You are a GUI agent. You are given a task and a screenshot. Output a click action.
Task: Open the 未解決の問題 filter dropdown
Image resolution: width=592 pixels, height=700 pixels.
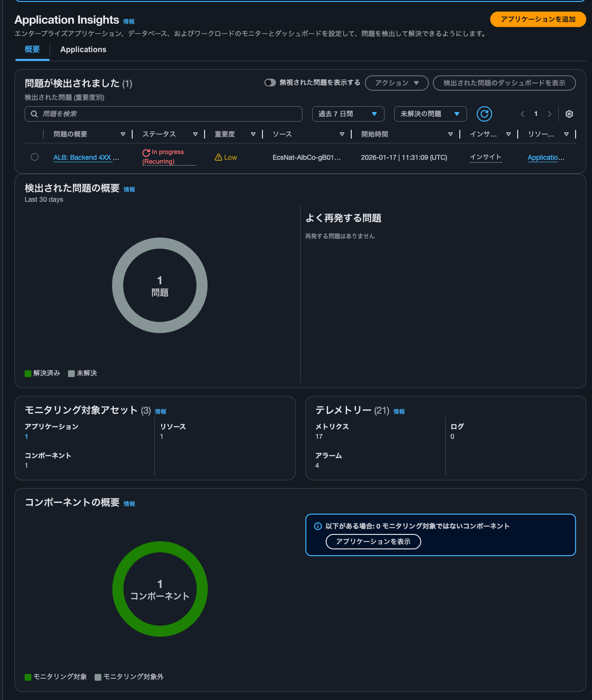tap(430, 114)
